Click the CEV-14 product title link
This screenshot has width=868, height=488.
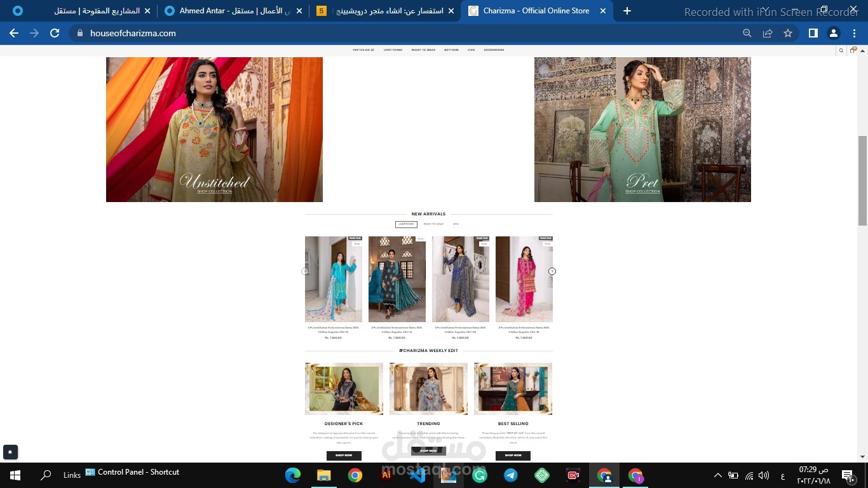point(397,330)
